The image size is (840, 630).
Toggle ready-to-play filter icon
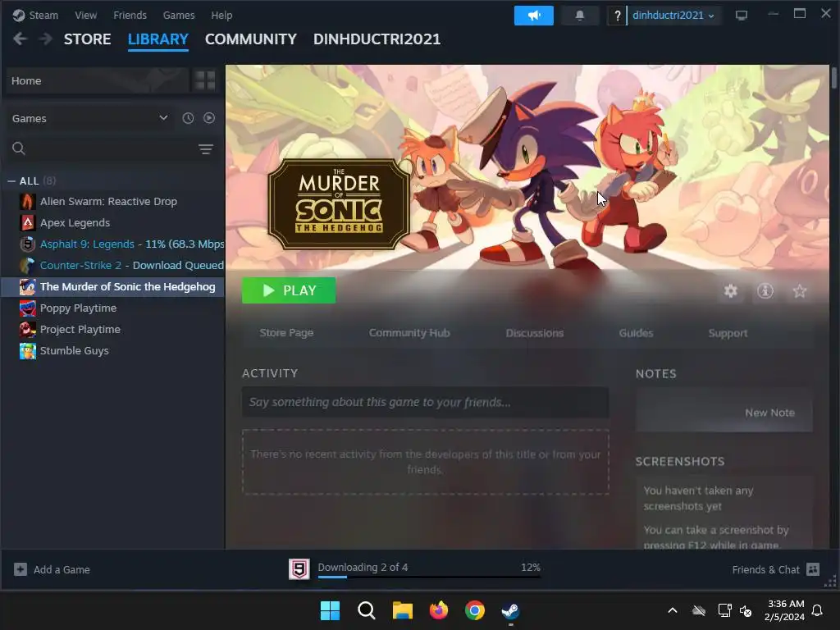coord(209,118)
